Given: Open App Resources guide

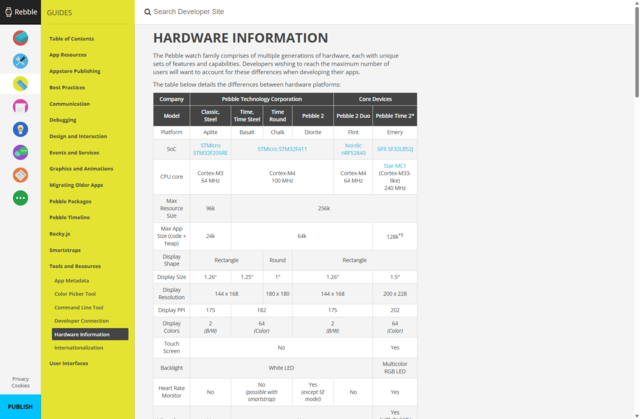Looking at the screenshot, I should (x=68, y=55).
